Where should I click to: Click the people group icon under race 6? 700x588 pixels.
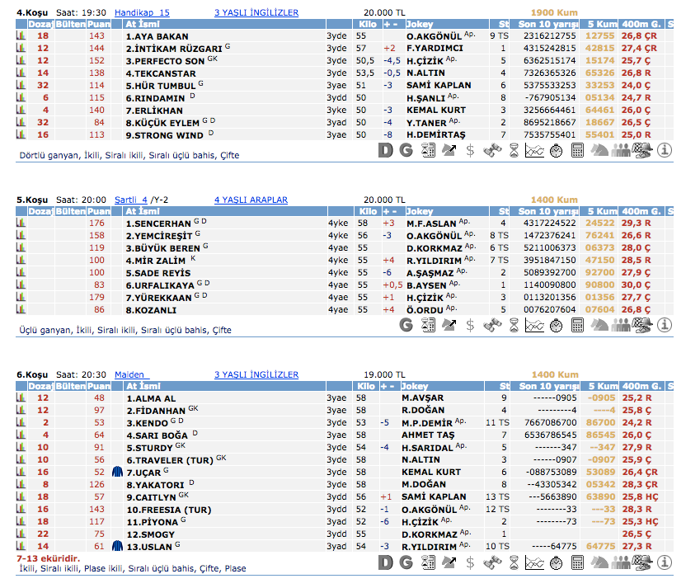point(620,563)
